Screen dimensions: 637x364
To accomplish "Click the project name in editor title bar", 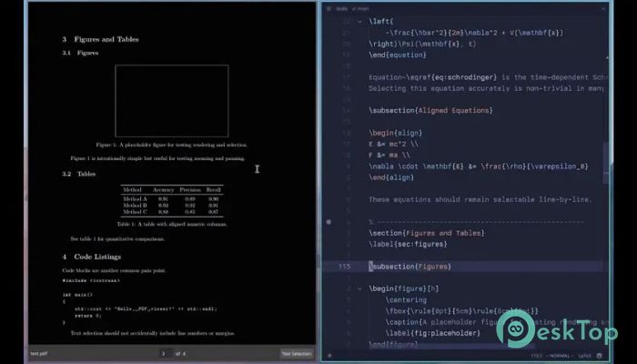I will pos(341,8).
